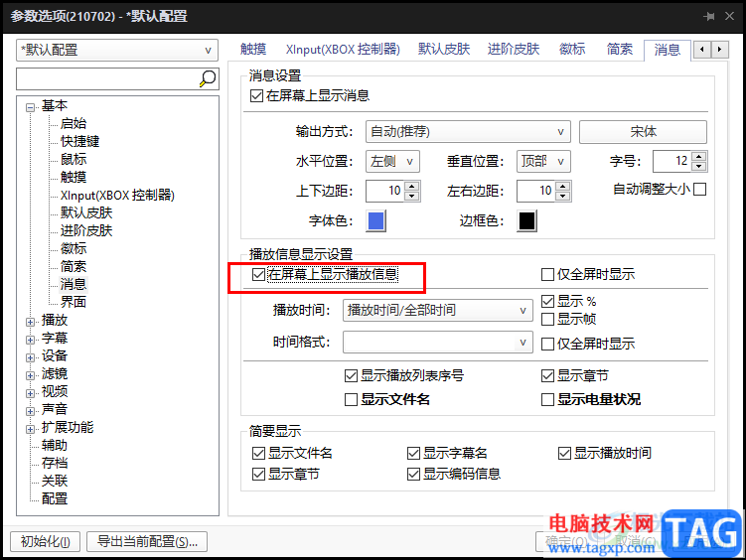The width and height of the screenshot is (746, 560).
Task: Expand the 声音 tree node
Action: coord(31,411)
